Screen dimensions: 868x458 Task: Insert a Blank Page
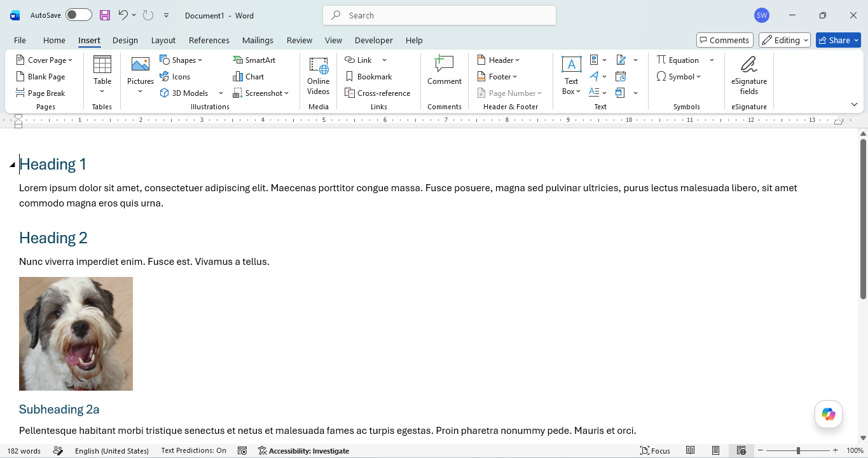41,77
